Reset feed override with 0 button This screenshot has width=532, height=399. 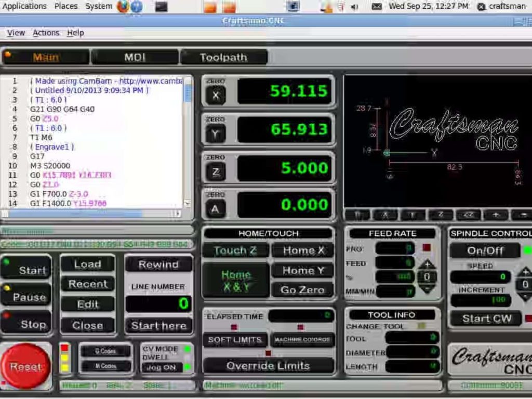click(427, 277)
